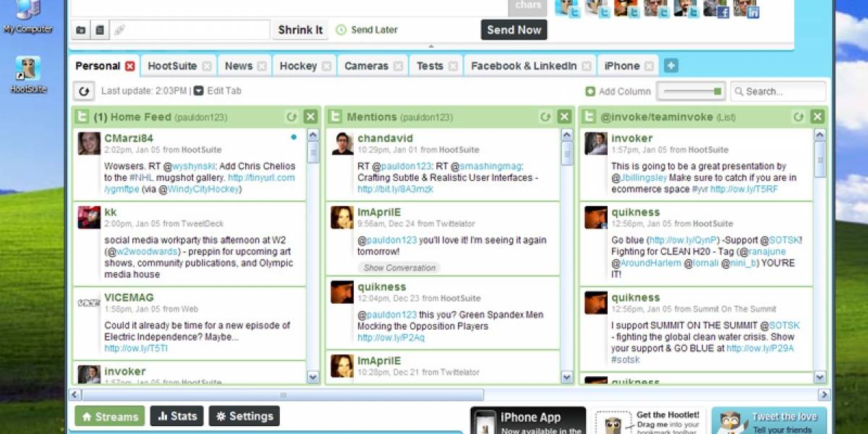The image size is (868, 434).
Task: Click the Search field
Action: tap(778, 91)
